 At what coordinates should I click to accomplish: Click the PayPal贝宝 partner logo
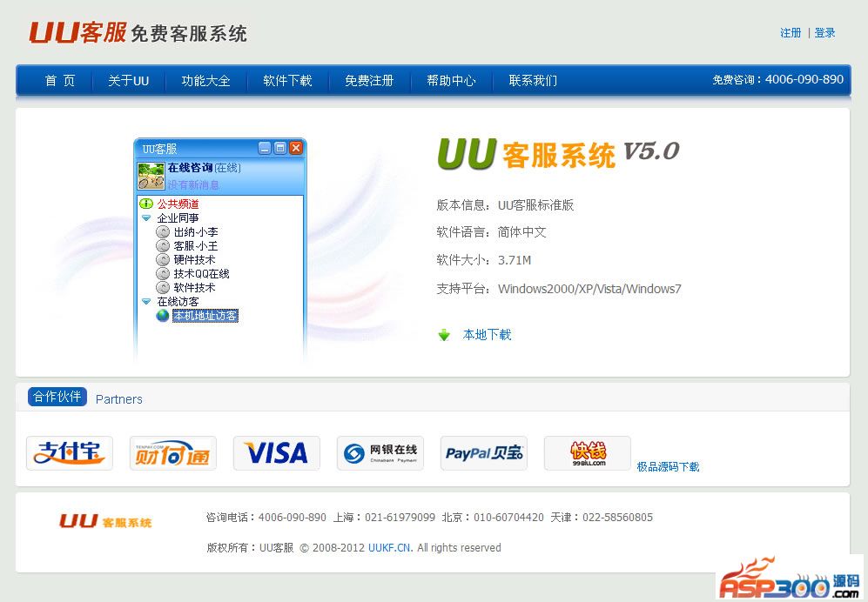tap(484, 453)
